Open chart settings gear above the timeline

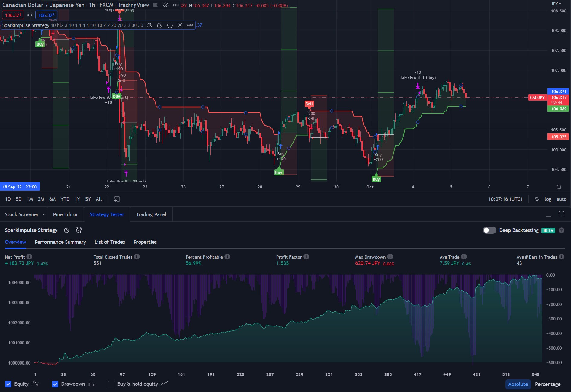tap(559, 187)
